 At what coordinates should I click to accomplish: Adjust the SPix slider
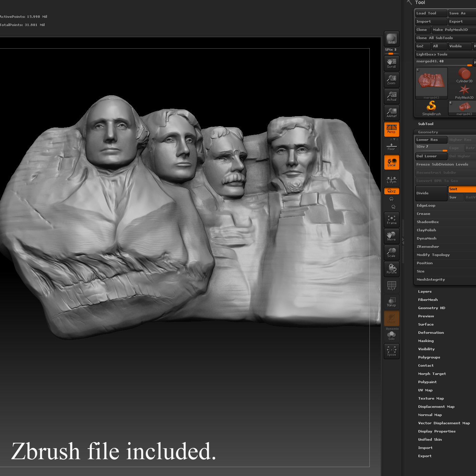pyautogui.click(x=391, y=51)
